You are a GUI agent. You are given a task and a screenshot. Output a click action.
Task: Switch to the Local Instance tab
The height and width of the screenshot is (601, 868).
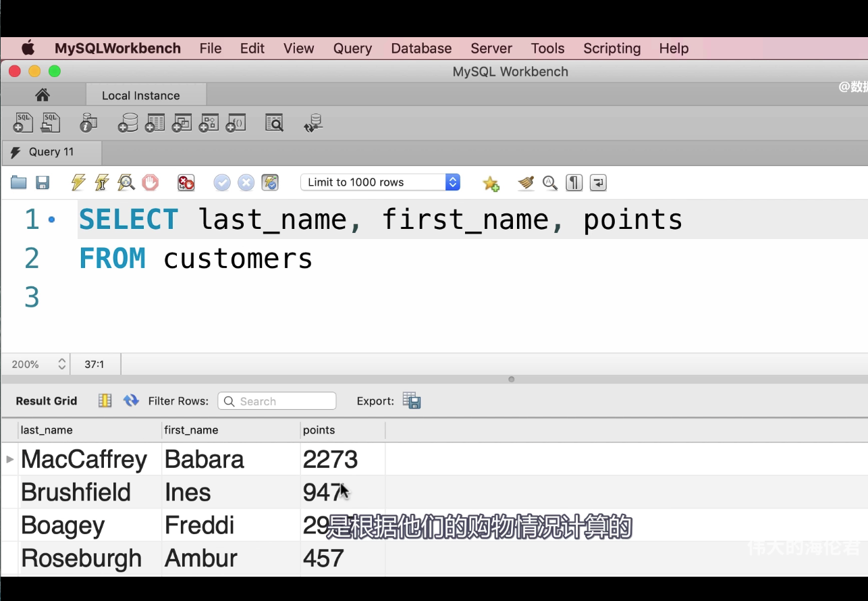(x=146, y=95)
